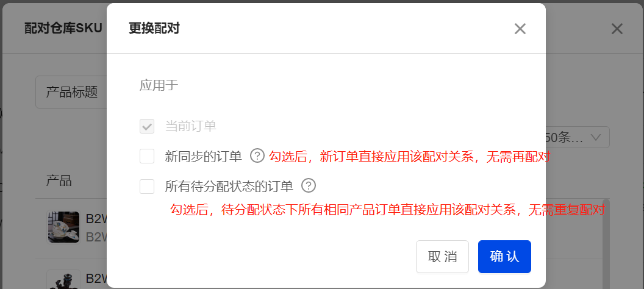
Task: Select the first B2W product title row
Action: click(96, 227)
